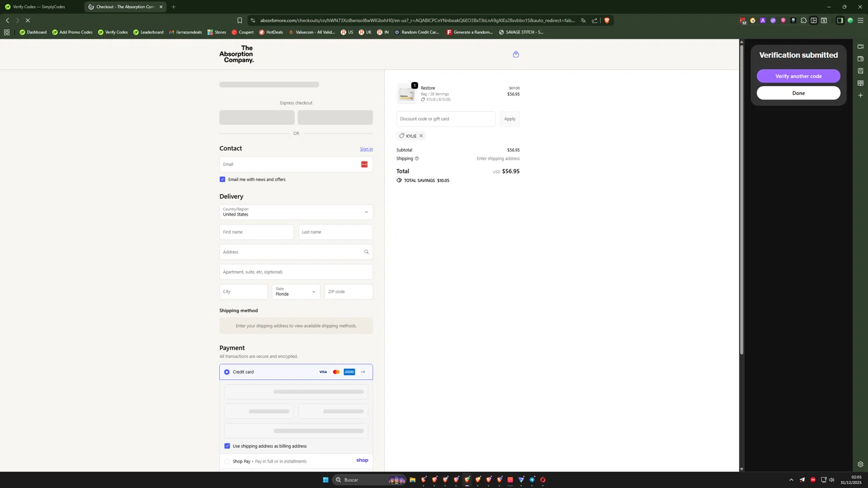
Task: Click the Last name field
Action: 336,232
